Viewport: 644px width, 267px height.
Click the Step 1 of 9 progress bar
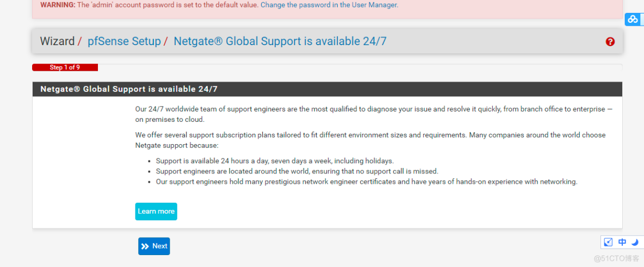(x=65, y=68)
